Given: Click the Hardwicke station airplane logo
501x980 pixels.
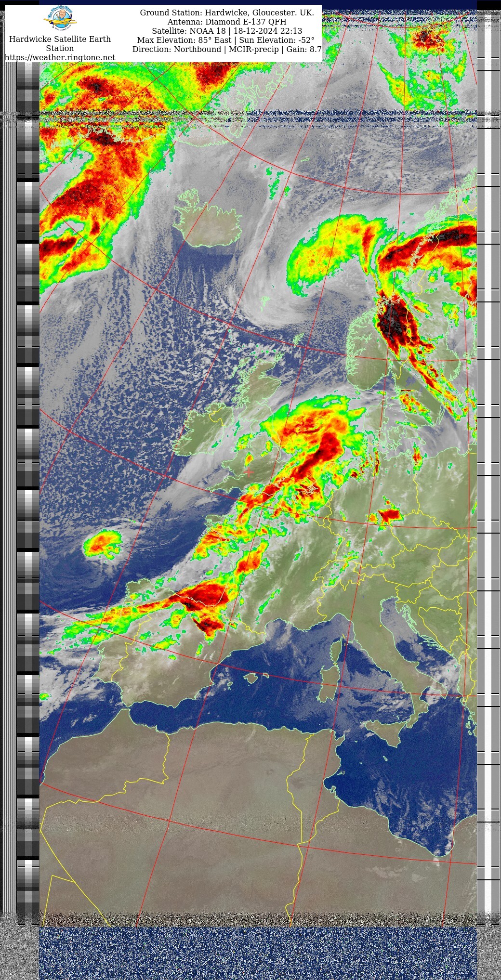Looking at the screenshot, I should (60, 19).
